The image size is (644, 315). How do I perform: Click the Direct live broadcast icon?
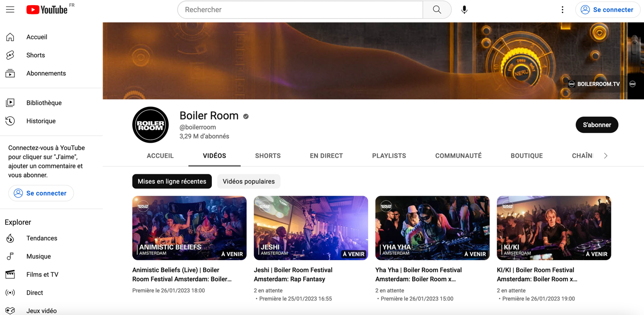tap(10, 293)
